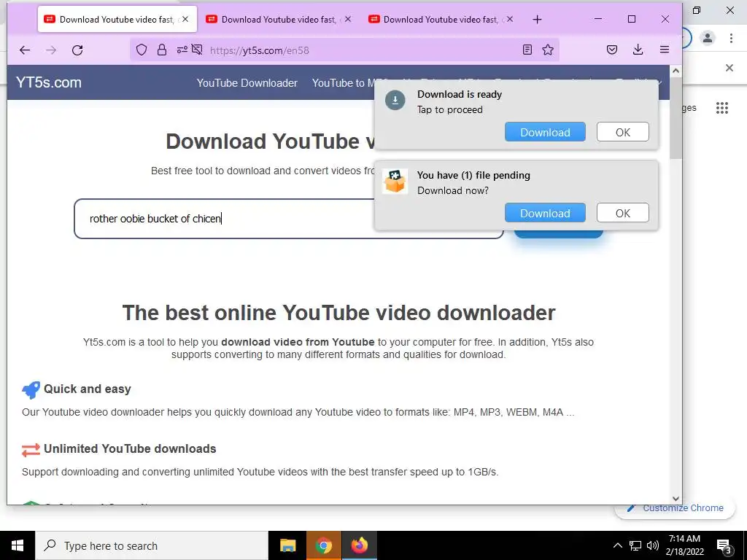Click Download in 'file pending' popup
The image size is (747, 560).
(x=545, y=213)
